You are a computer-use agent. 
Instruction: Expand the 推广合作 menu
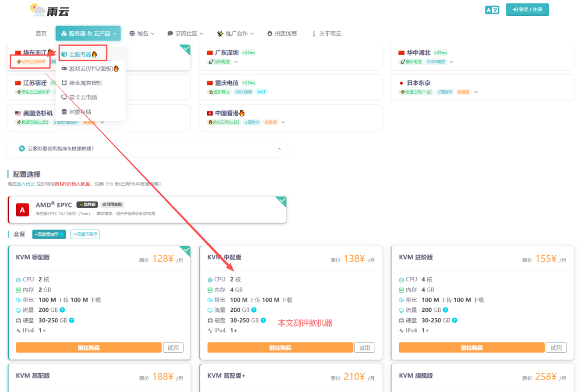click(235, 34)
